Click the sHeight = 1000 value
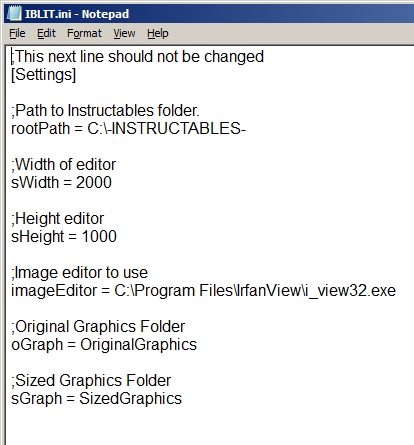Image resolution: width=414 pixels, height=445 pixels. [99, 237]
